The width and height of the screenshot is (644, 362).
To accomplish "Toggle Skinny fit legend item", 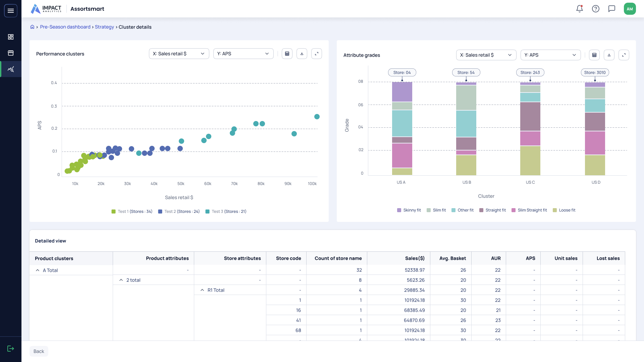I will [409, 210].
